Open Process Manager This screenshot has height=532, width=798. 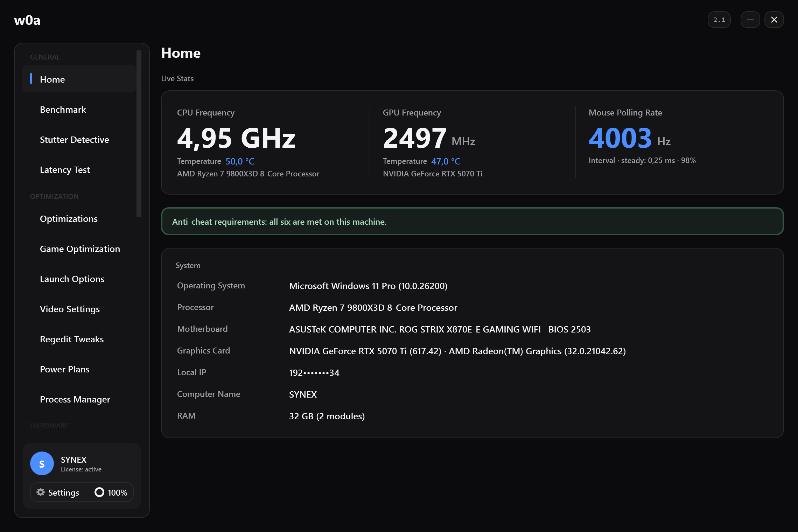pyautogui.click(x=79, y=399)
